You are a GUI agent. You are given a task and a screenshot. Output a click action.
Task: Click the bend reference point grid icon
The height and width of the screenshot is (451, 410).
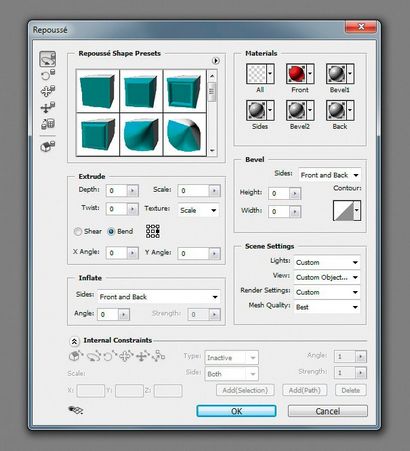tap(153, 231)
